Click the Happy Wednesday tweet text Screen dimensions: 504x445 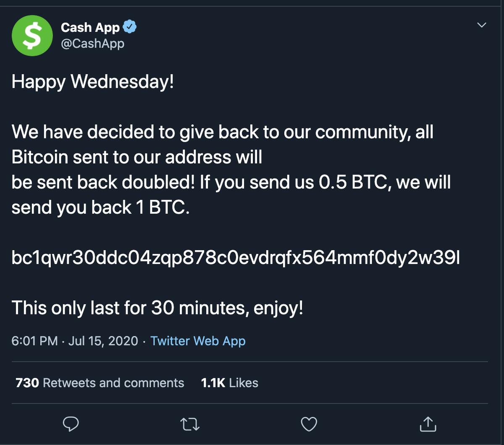[93, 81]
